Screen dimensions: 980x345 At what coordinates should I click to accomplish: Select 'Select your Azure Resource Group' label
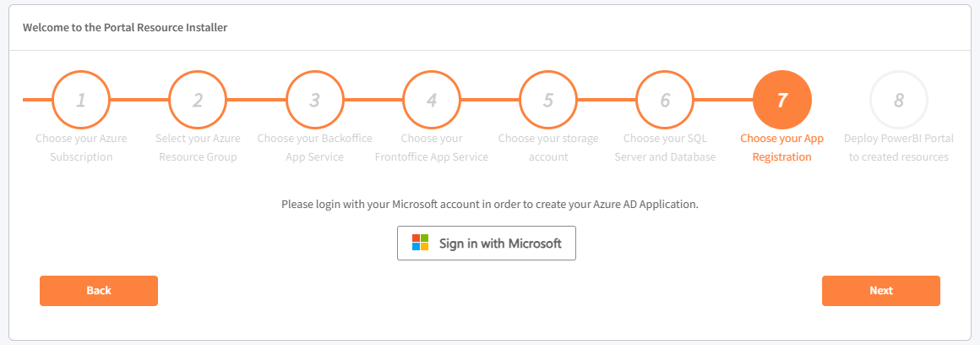pyautogui.click(x=198, y=147)
